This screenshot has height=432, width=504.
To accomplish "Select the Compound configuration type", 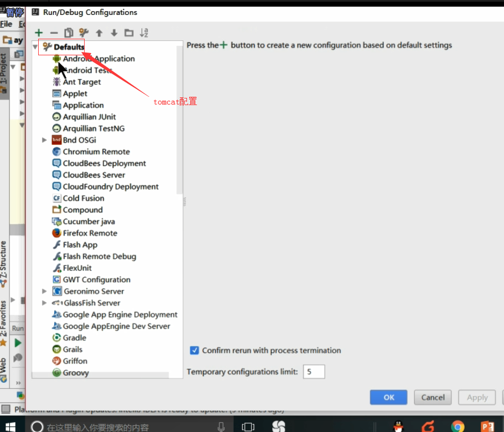I will 82,210.
